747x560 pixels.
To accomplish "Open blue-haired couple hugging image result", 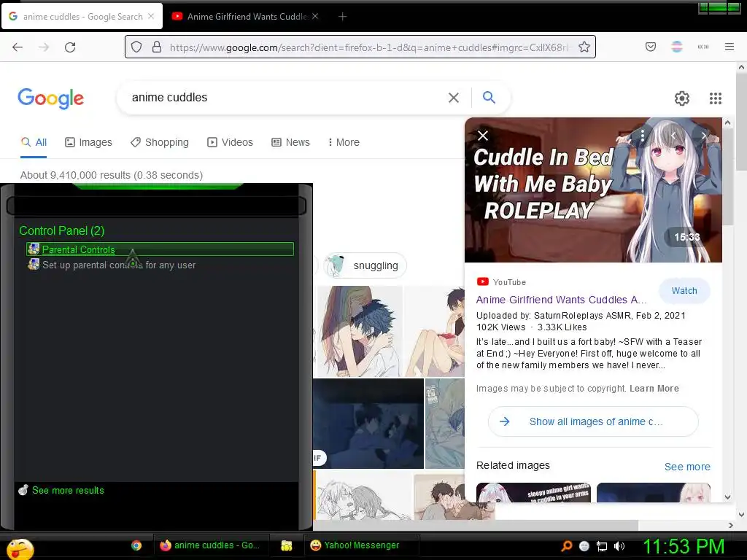I will (359, 332).
